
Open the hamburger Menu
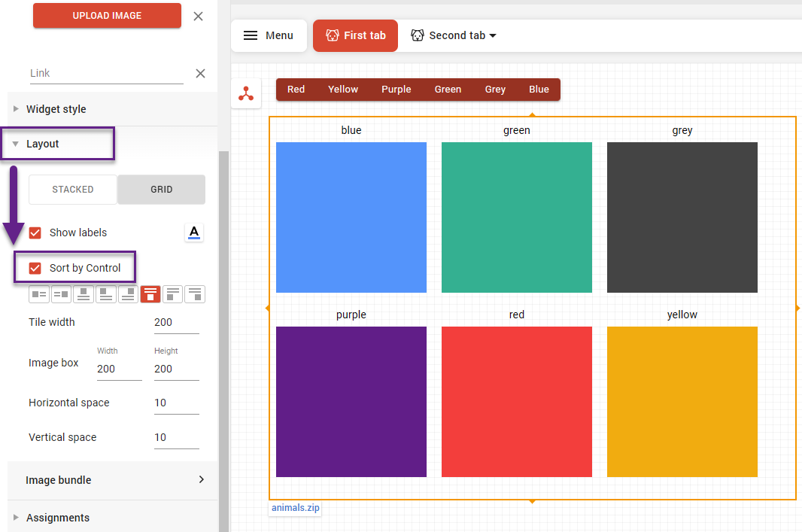269,35
